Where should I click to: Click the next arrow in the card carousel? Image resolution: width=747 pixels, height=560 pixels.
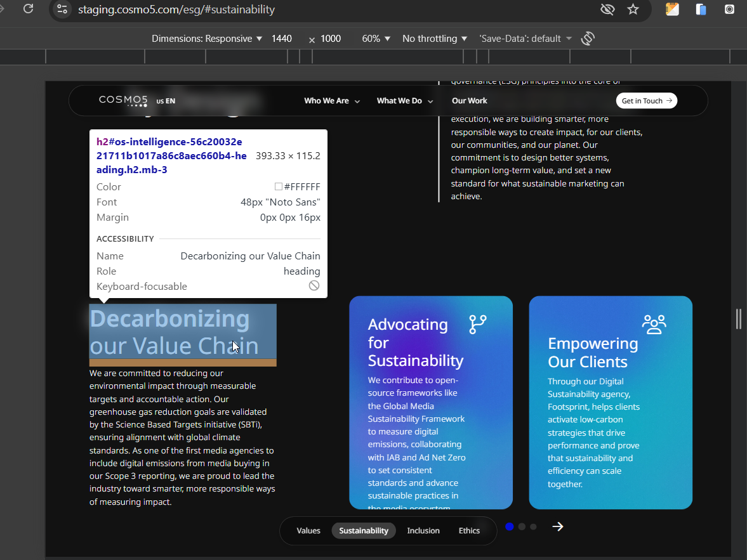558,526
